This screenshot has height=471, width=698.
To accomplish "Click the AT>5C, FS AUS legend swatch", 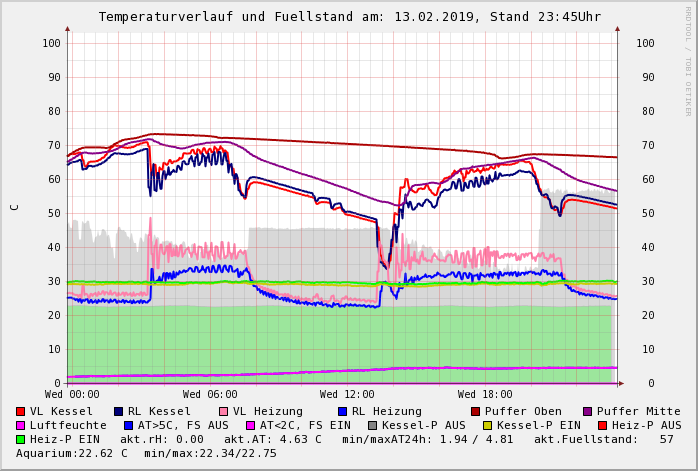I will [129, 425].
